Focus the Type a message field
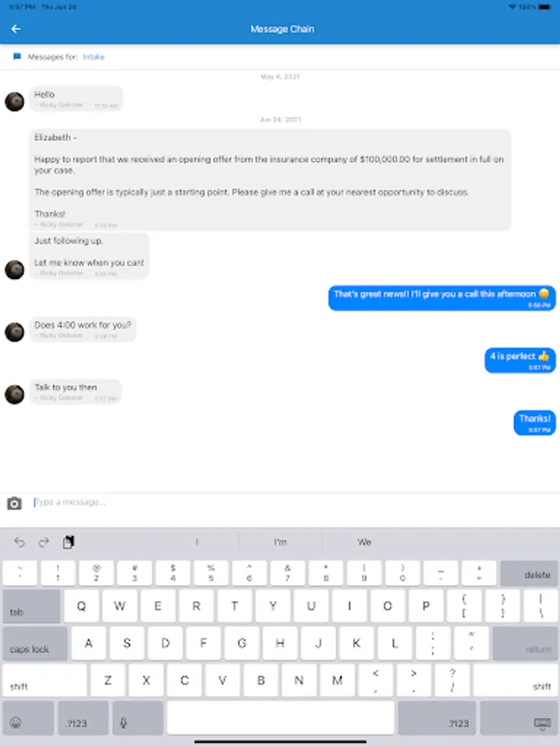 (x=285, y=502)
